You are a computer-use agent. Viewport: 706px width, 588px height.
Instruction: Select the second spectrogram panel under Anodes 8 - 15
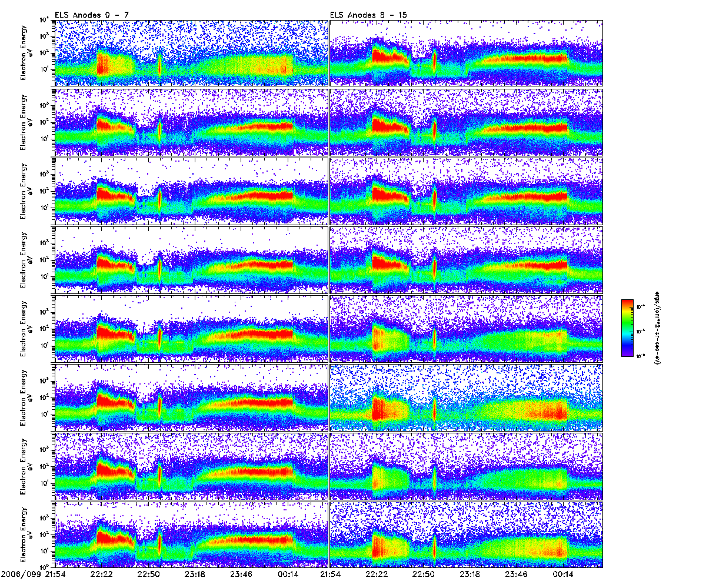tap(467, 122)
